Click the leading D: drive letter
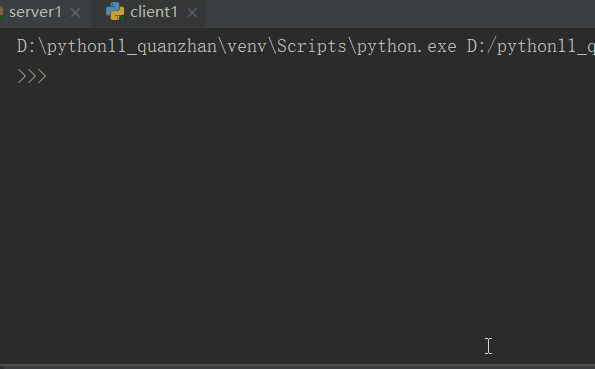 (26, 47)
